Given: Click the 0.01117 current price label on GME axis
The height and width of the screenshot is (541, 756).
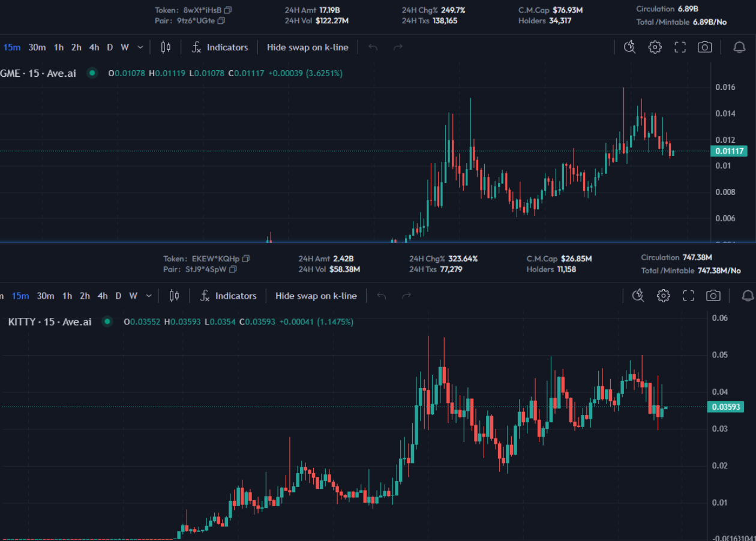Looking at the screenshot, I should pyautogui.click(x=728, y=151).
